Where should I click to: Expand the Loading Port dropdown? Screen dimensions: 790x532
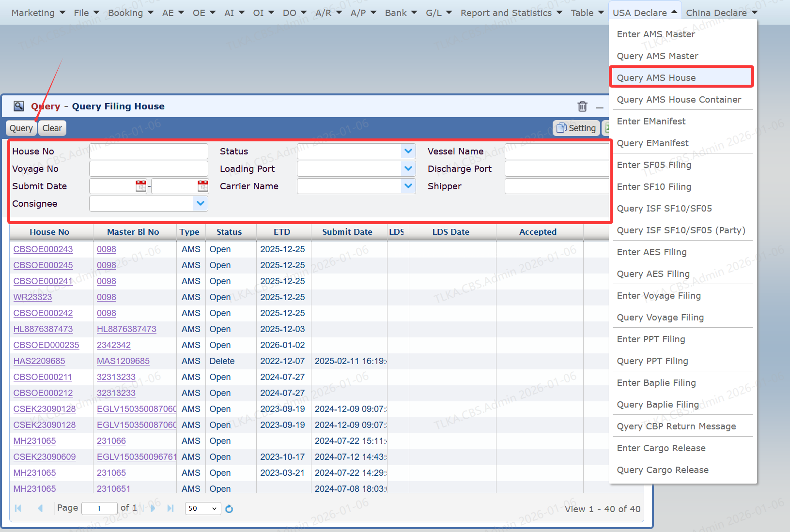click(x=408, y=168)
